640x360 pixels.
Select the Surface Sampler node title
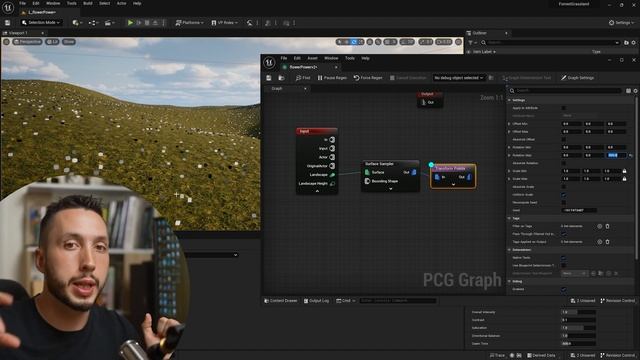379,164
